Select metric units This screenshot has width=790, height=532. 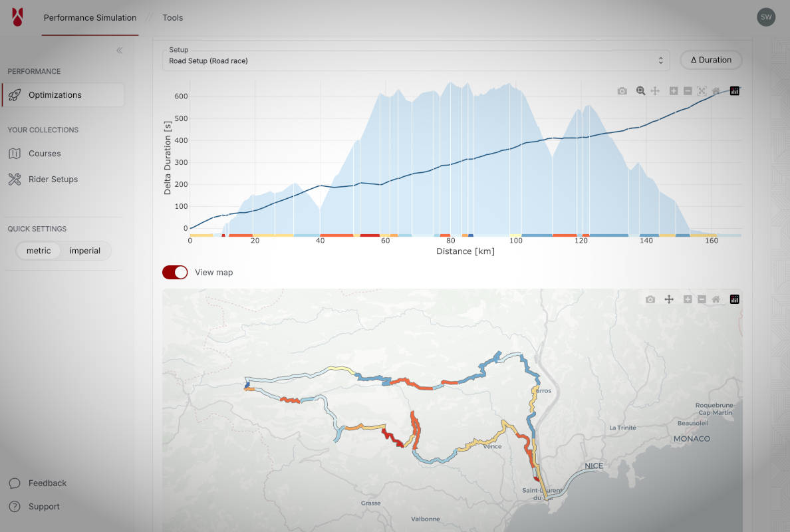pos(39,251)
